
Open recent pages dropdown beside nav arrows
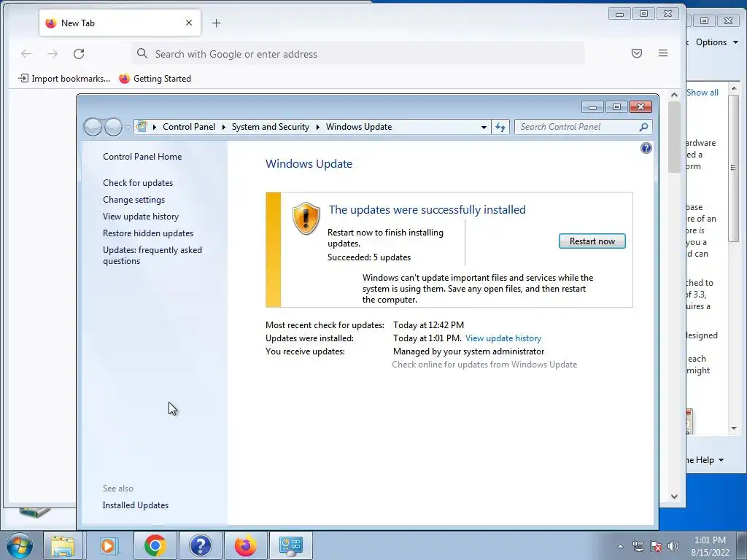[x=128, y=127]
